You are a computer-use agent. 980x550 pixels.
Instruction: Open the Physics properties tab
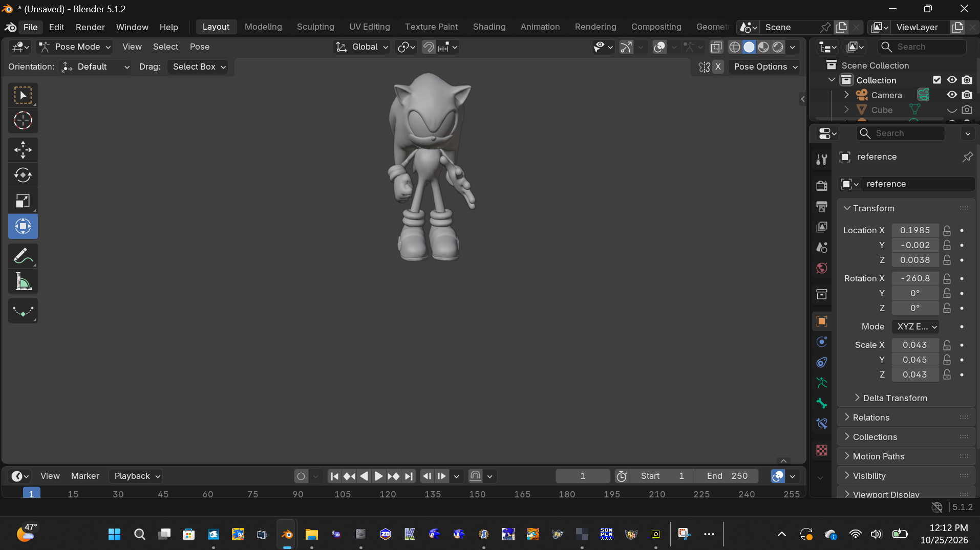pyautogui.click(x=822, y=342)
